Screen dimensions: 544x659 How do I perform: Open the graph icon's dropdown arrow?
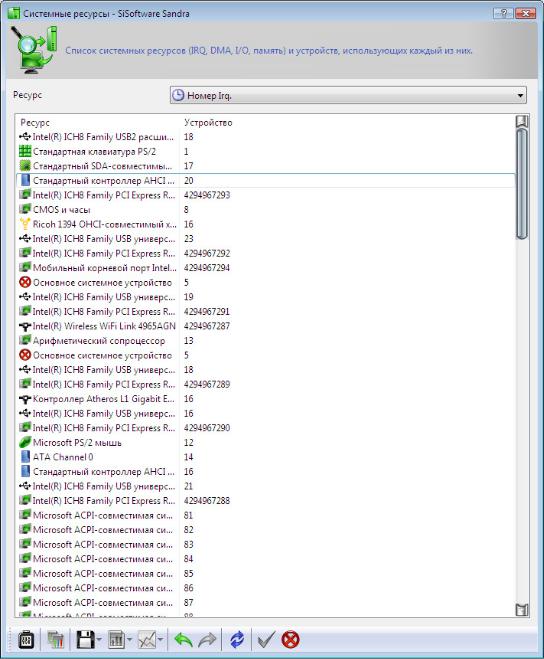160,640
